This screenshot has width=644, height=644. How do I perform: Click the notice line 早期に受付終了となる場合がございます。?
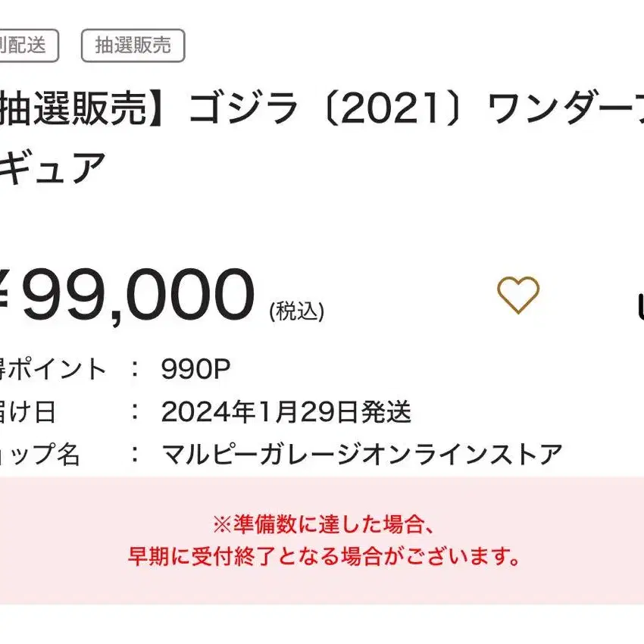point(324,556)
